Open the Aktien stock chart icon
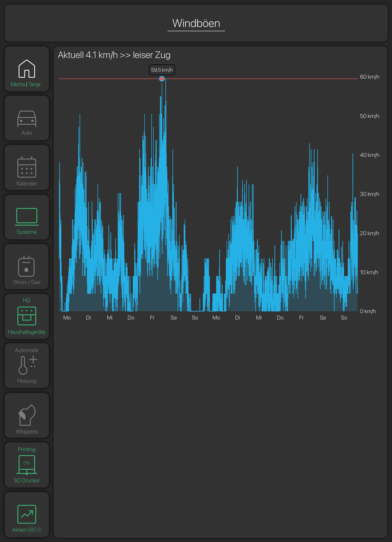This screenshot has width=392, height=542. 27,514
